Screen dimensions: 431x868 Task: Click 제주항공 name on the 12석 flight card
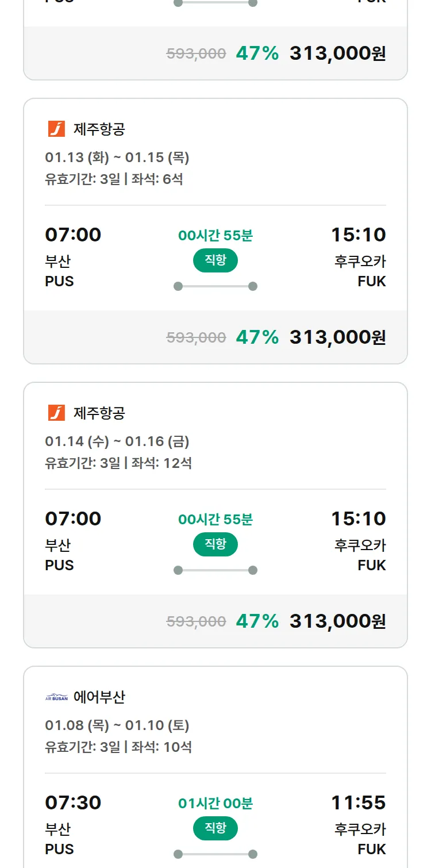[x=99, y=413]
